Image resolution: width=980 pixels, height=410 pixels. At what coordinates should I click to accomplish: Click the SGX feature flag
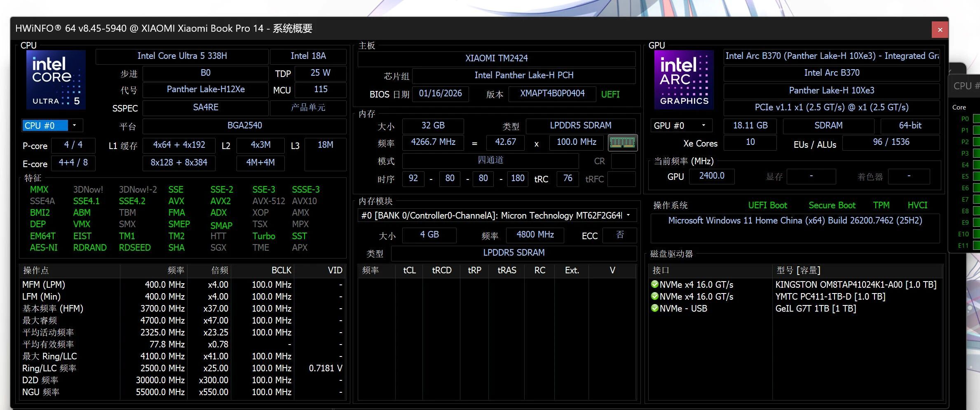[x=218, y=247]
